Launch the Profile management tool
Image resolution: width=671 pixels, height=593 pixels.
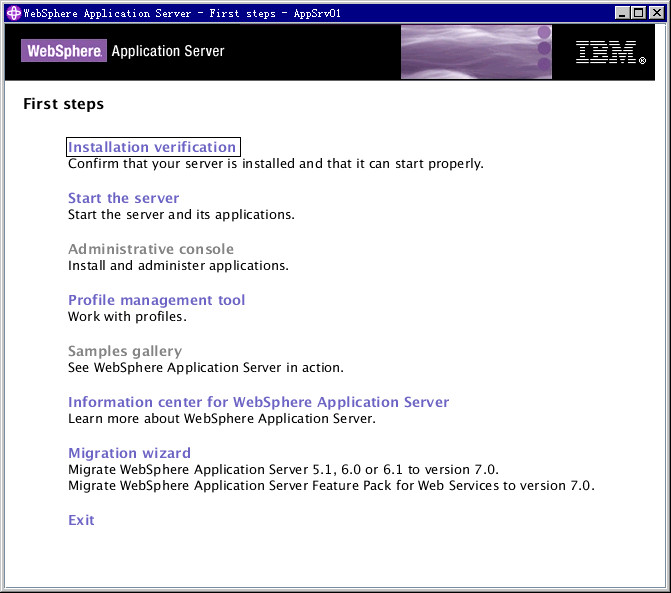pos(156,300)
